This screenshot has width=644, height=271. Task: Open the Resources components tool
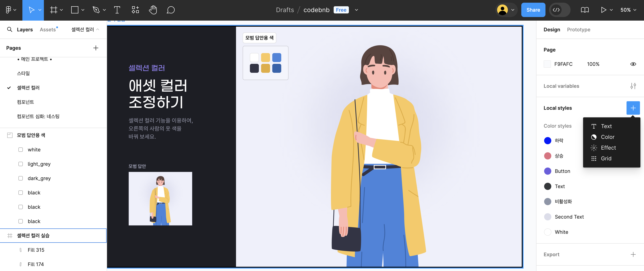[x=135, y=10]
